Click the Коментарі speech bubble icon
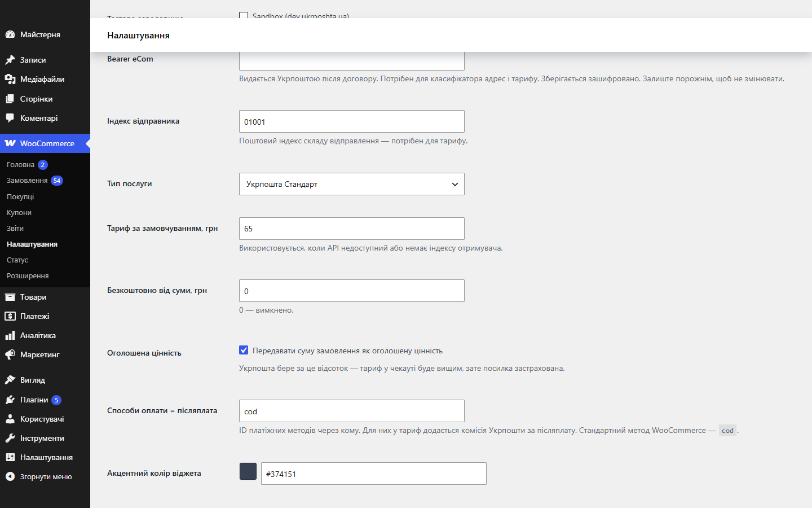 (x=10, y=118)
